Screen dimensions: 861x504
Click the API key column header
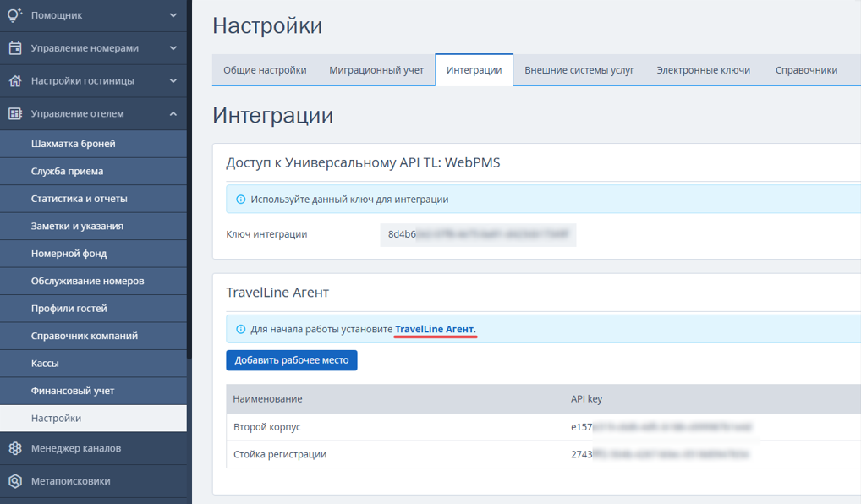coord(586,398)
